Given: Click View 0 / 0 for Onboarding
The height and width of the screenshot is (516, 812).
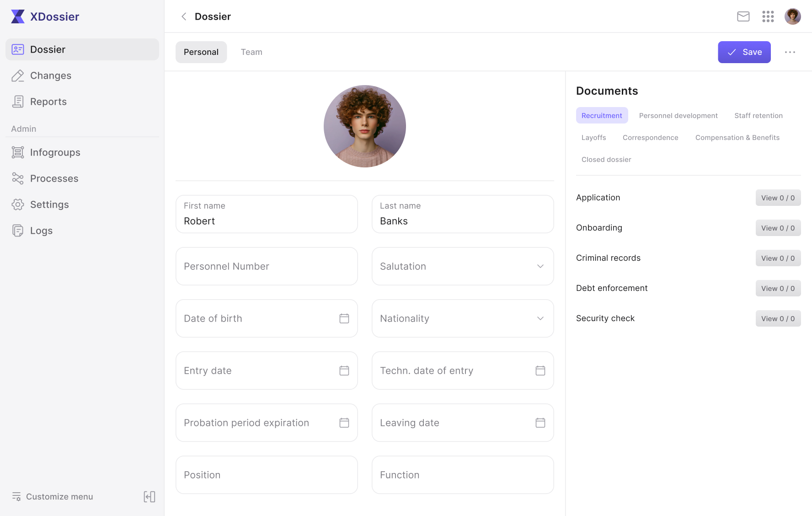Looking at the screenshot, I should tap(778, 228).
